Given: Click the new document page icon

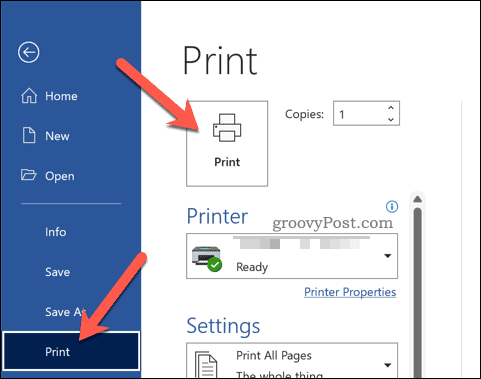Looking at the screenshot, I should (x=29, y=135).
